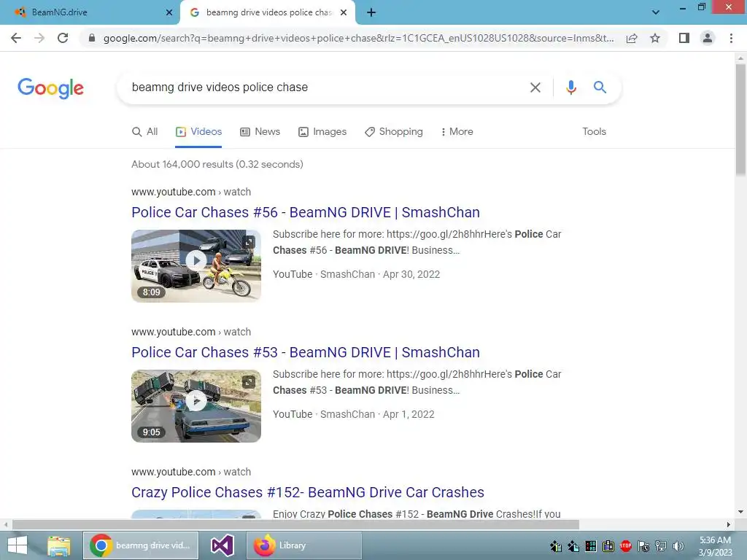Open File Explorer from taskbar

59,545
